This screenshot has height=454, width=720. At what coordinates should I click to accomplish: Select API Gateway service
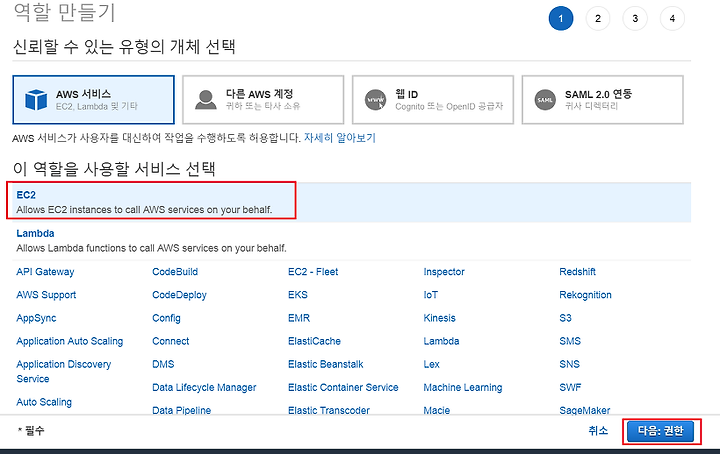tap(45, 272)
